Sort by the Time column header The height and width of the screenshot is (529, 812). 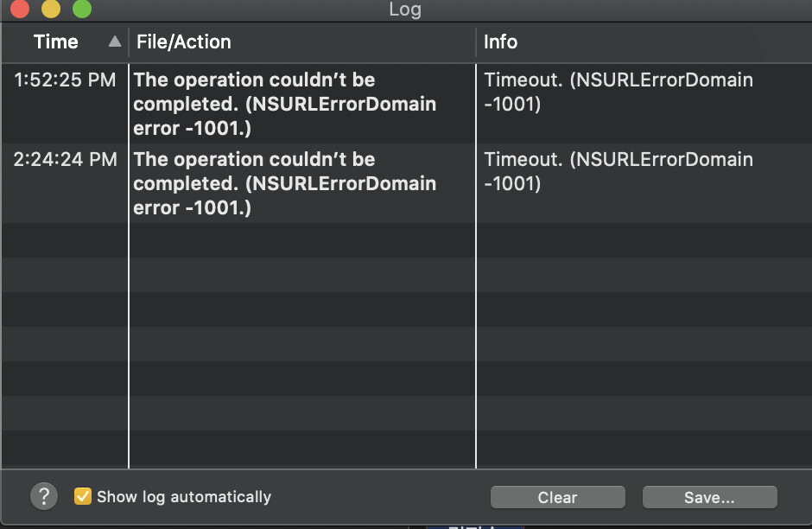click(56, 42)
